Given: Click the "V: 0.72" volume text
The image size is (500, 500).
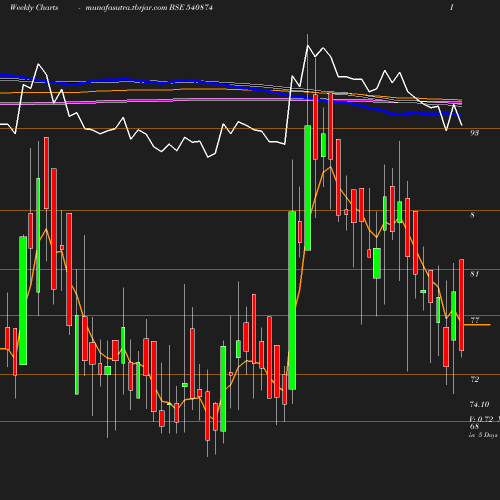Looking at the screenshot, I should click(x=481, y=419).
